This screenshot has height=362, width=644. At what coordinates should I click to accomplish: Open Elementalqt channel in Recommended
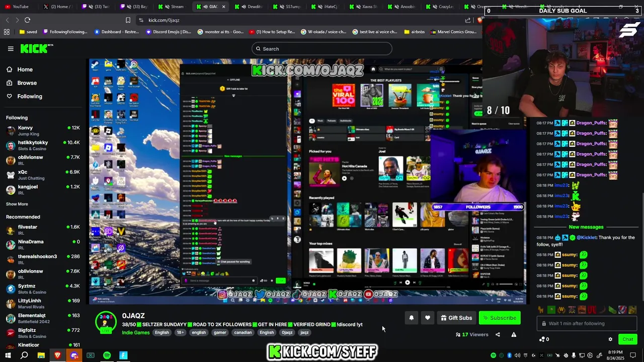tap(43, 318)
